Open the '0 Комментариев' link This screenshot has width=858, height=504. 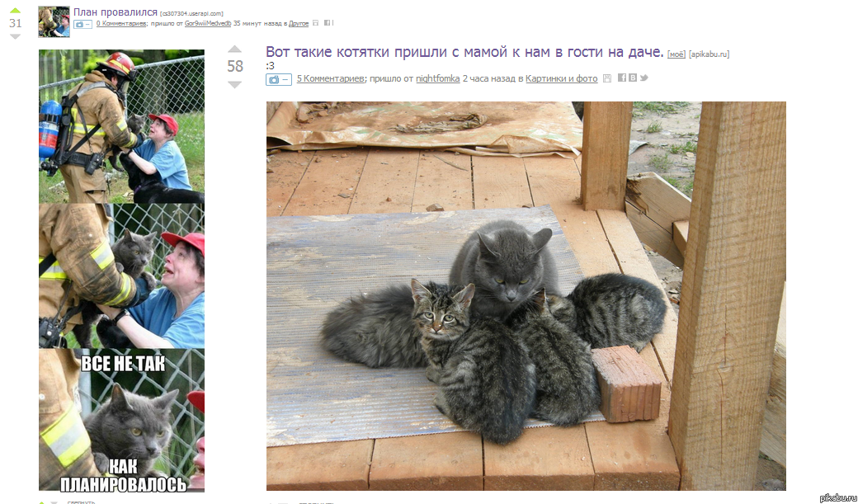121,24
